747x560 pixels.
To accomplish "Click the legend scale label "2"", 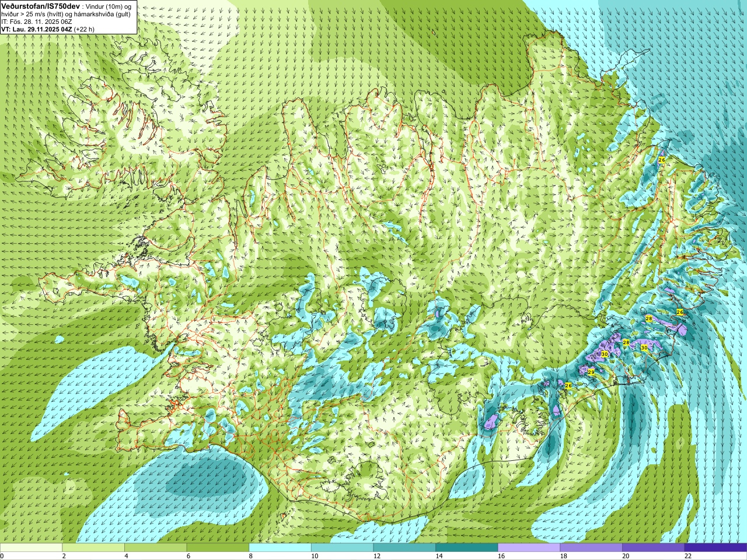I will [64, 556].
